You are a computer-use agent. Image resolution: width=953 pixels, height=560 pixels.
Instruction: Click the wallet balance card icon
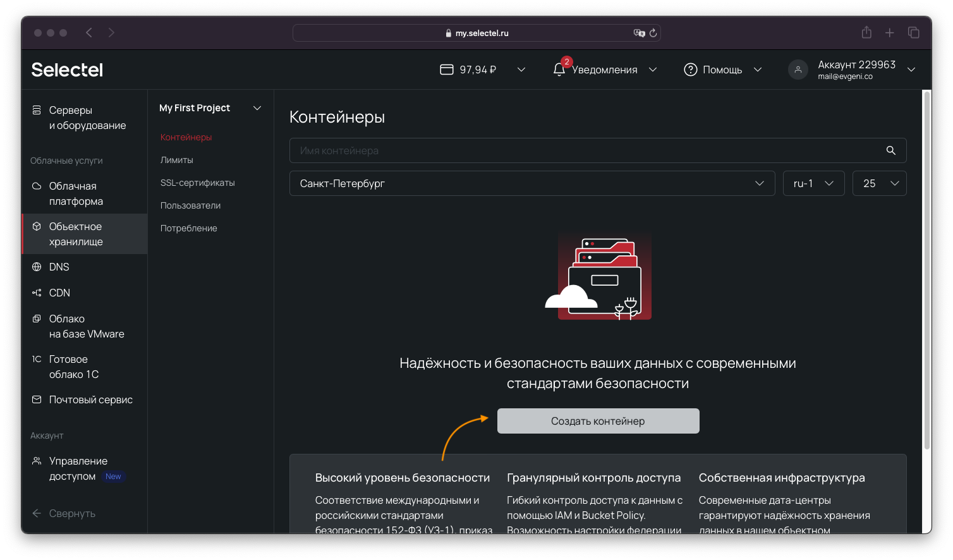pos(447,70)
